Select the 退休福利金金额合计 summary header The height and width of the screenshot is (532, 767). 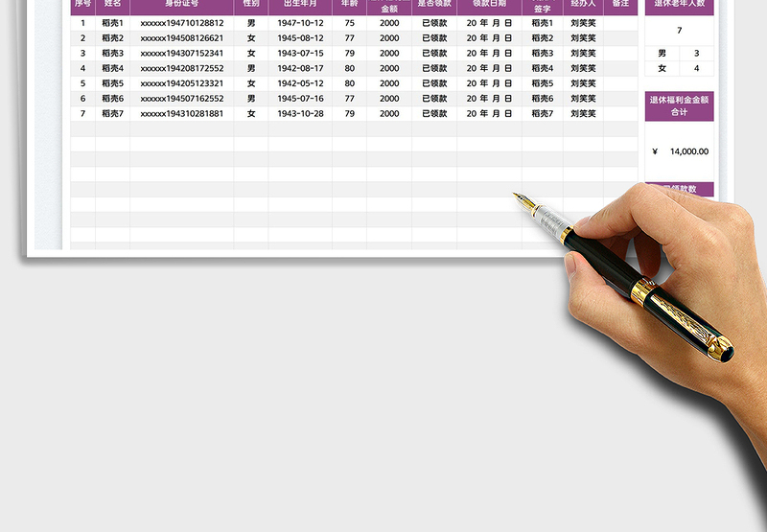tap(679, 106)
